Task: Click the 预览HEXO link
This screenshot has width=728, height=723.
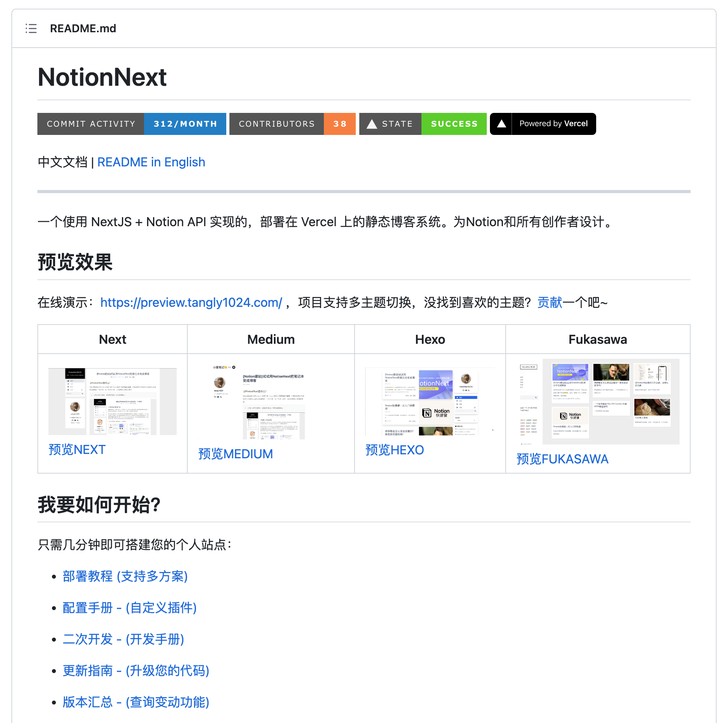Action: (395, 450)
